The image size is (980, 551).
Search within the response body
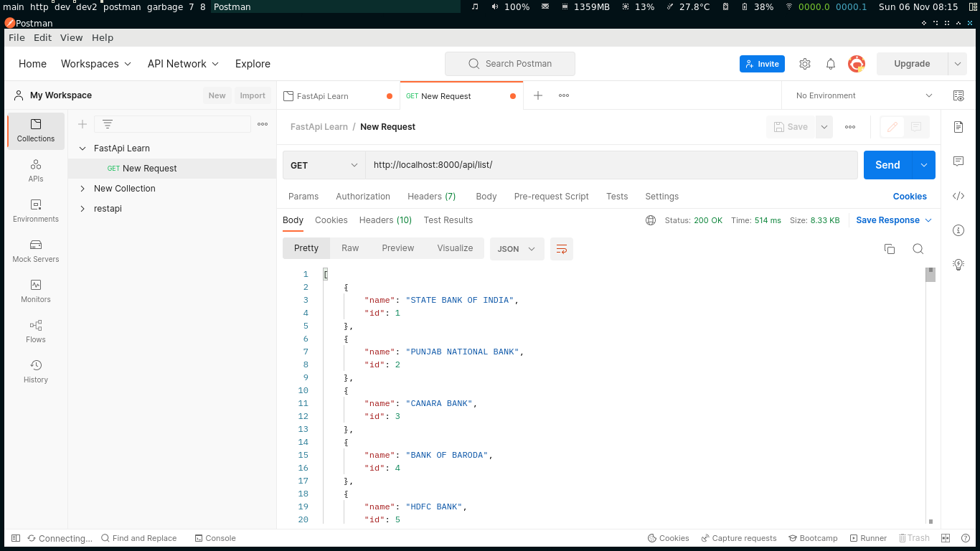(x=918, y=249)
